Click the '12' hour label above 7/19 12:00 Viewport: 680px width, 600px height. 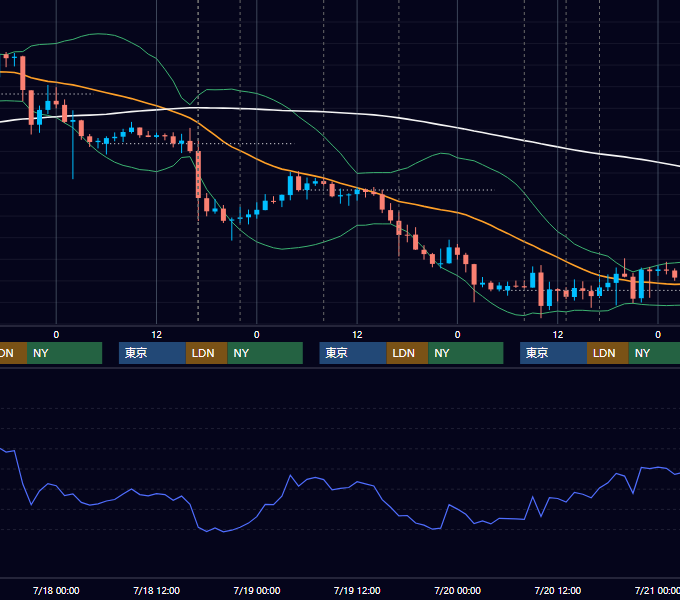(x=357, y=335)
